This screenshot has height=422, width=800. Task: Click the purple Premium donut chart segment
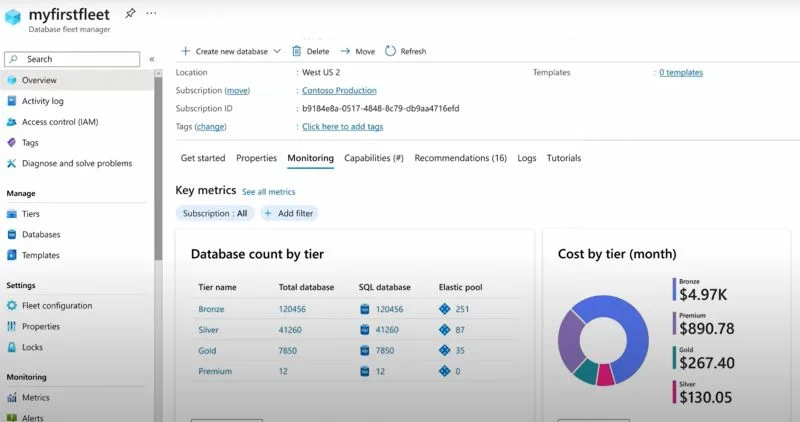click(x=569, y=341)
